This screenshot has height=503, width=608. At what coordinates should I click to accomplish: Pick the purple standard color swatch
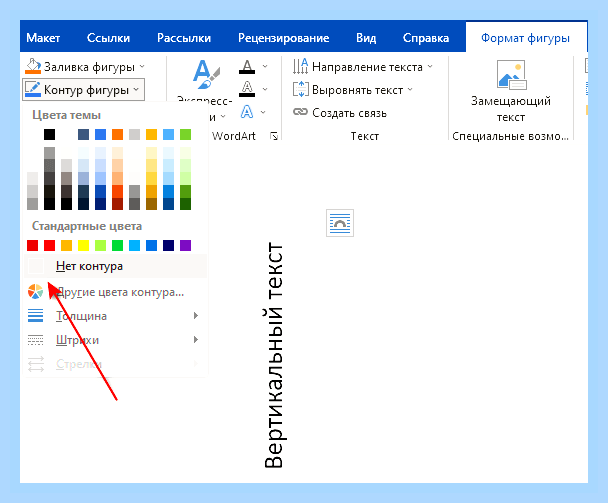[185, 245]
